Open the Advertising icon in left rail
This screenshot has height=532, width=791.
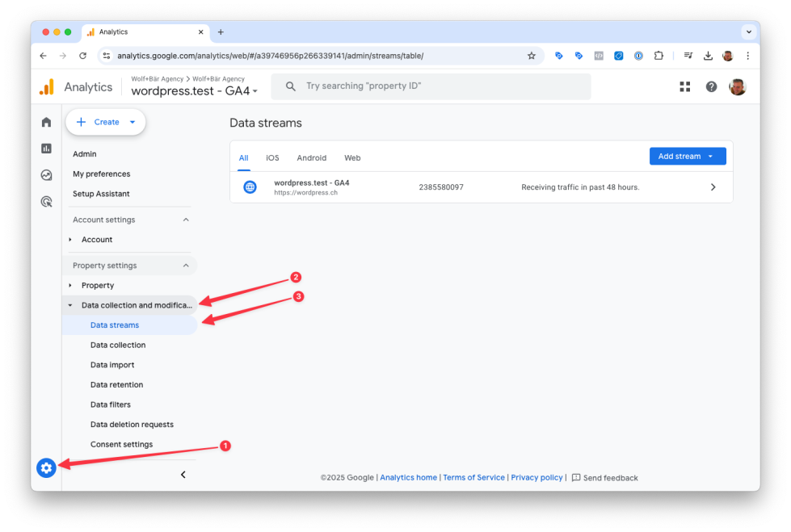click(x=46, y=202)
